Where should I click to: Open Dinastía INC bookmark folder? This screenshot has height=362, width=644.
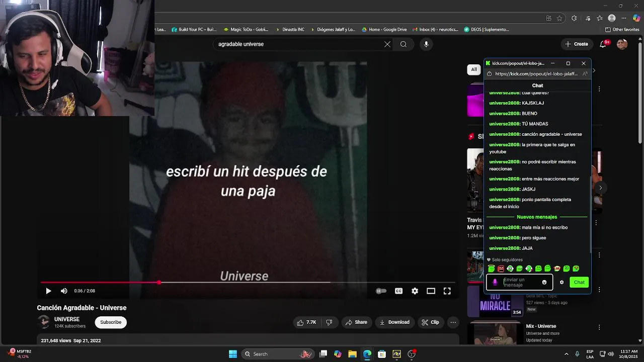[290, 30]
